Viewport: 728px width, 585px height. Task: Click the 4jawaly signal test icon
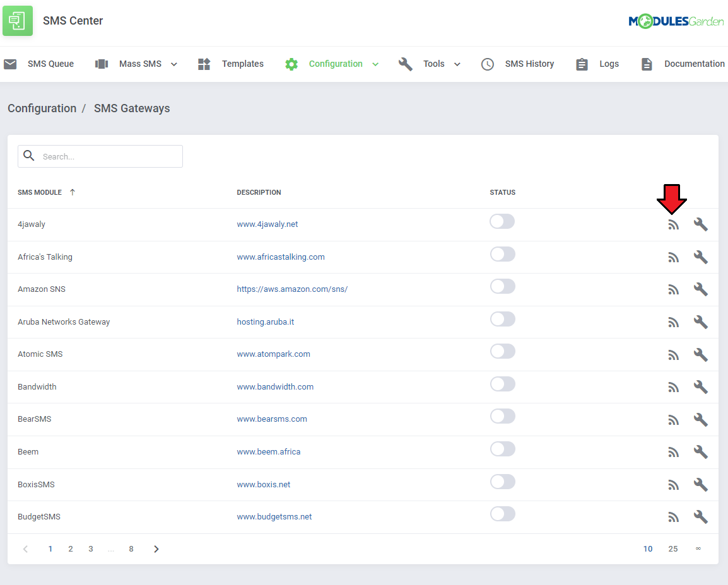673,225
